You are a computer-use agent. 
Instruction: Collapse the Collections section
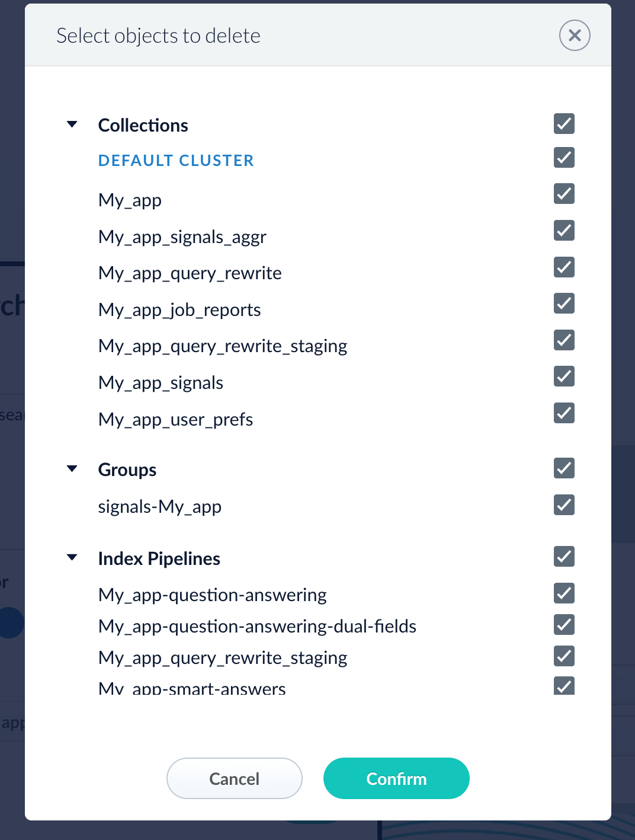click(72, 124)
